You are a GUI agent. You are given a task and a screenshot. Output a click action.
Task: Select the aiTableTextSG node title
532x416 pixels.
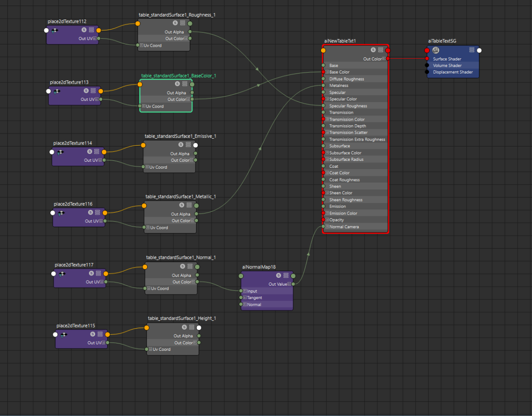(442, 41)
